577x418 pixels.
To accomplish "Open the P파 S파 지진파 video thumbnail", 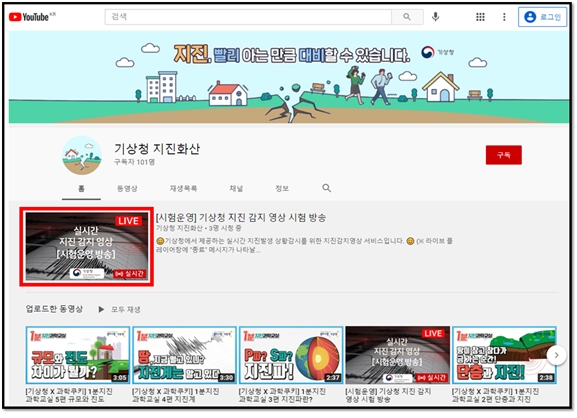I will pyautogui.click(x=291, y=355).
